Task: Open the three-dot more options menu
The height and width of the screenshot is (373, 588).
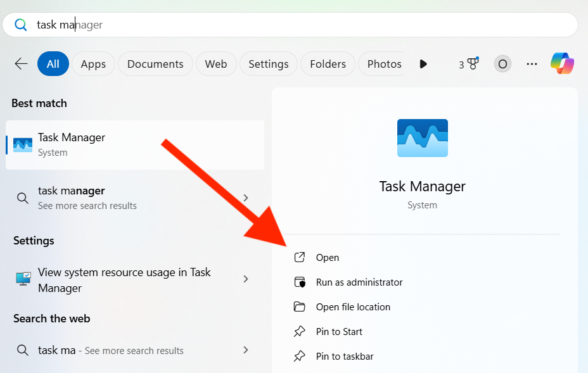Action: pyautogui.click(x=532, y=64)
